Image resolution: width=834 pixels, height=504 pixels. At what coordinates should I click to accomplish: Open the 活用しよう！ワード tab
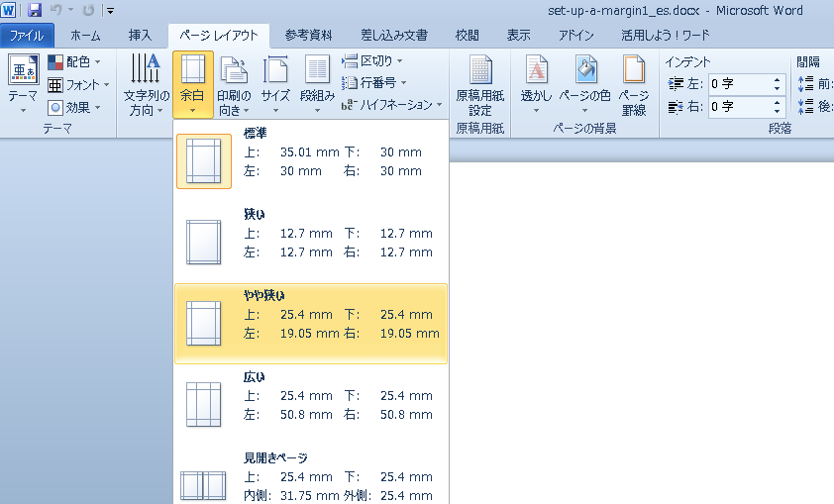click(x=666, y=36)
